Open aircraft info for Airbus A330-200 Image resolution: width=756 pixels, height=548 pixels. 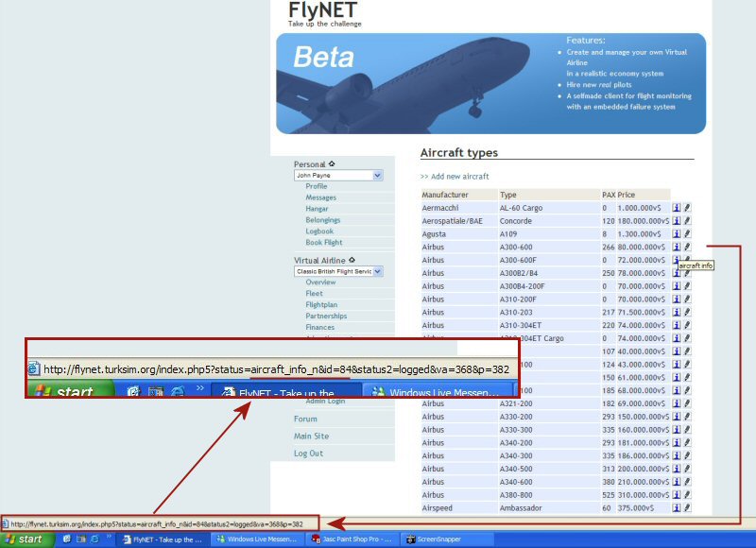click(677, 417)
